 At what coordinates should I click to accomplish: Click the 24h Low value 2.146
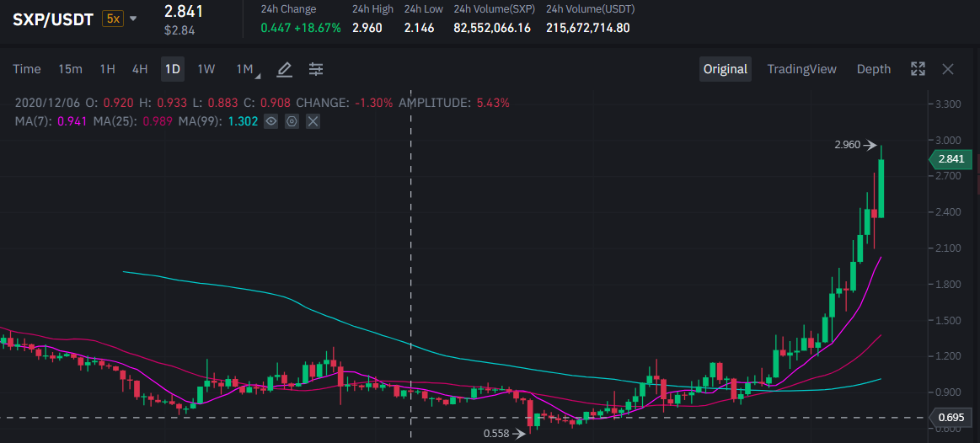(419, 28)
